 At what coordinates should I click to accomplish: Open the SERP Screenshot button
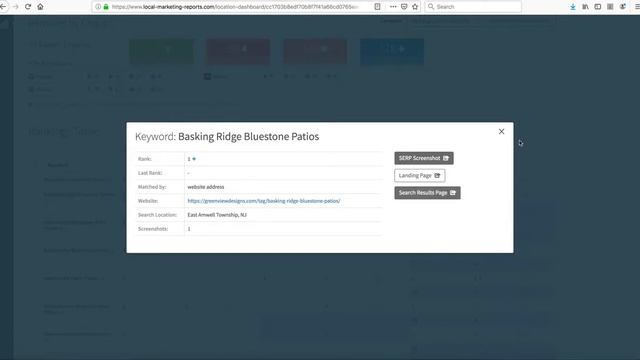click(424, 158)
